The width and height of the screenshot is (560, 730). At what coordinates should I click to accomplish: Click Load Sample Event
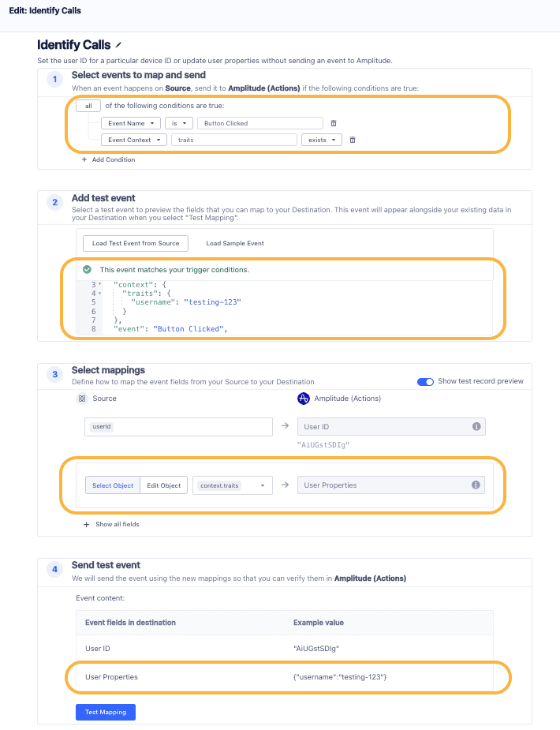point(234,243)
